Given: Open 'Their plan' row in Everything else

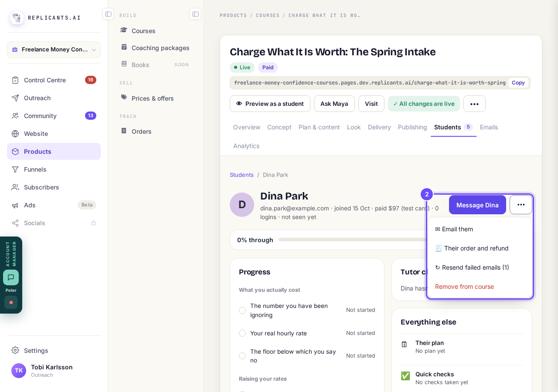Looking at the screenshot, I should pos(462,347).
